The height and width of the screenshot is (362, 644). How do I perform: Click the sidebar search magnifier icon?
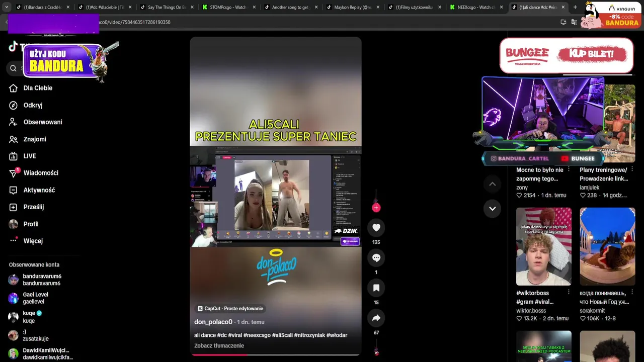point(13,68)
